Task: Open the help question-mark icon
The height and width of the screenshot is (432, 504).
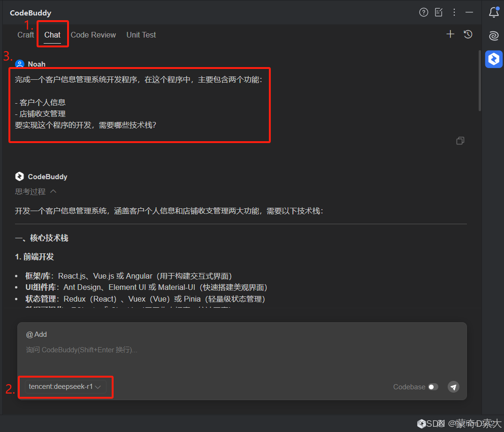Action: click(424, 12)
